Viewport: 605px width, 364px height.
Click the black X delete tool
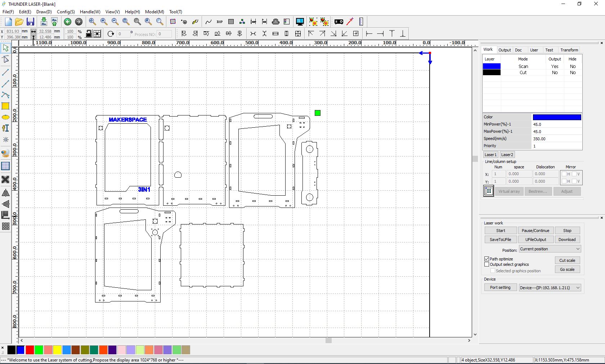pyautogui.click(x=6, y=179)
